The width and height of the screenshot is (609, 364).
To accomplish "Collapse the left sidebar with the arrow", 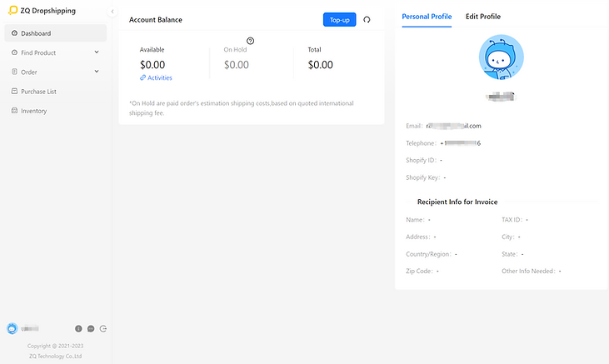I will pyautogui.click(x=112, y=12).
